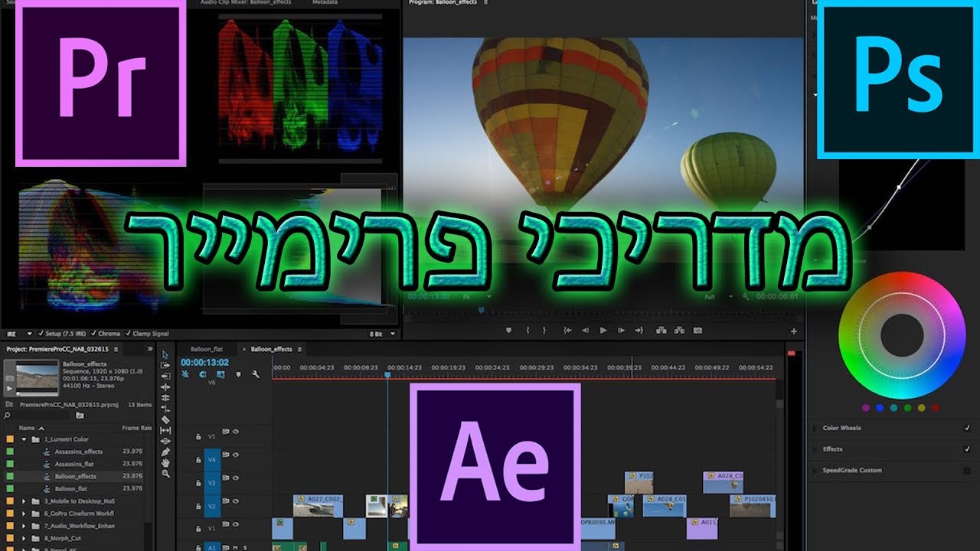Click Add Marker in program monitor
This screenshot has height=551, width=980.
click(x=508, y=331)
